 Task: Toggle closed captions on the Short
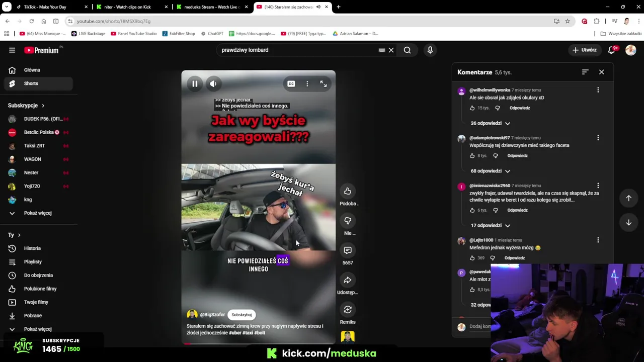coord(291,84)
